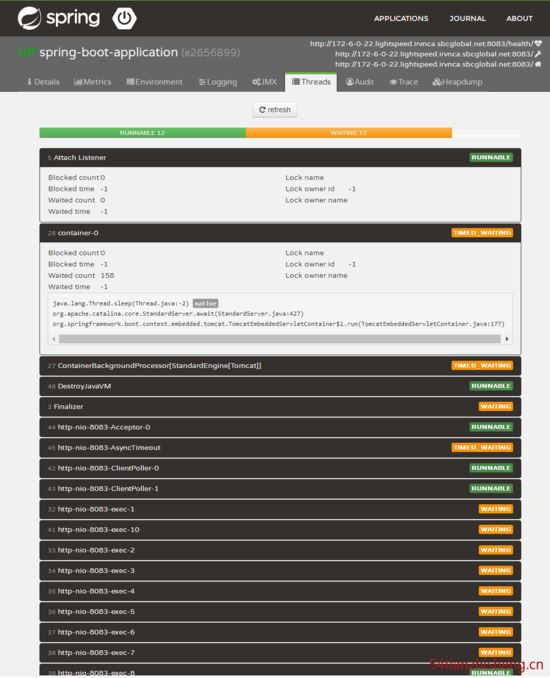Click the refresh button
550x678 pixels.
[275, 110]
